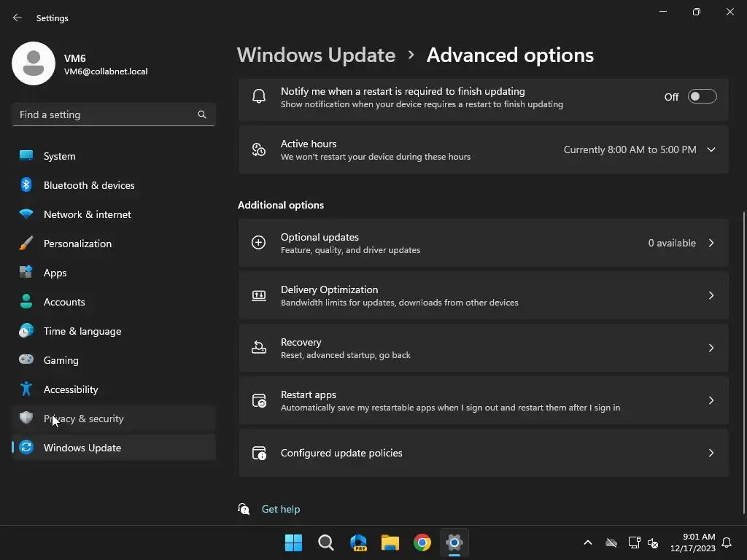Click the Apps icon in sidebar
The image size is (747, 560).
(26, 272)
